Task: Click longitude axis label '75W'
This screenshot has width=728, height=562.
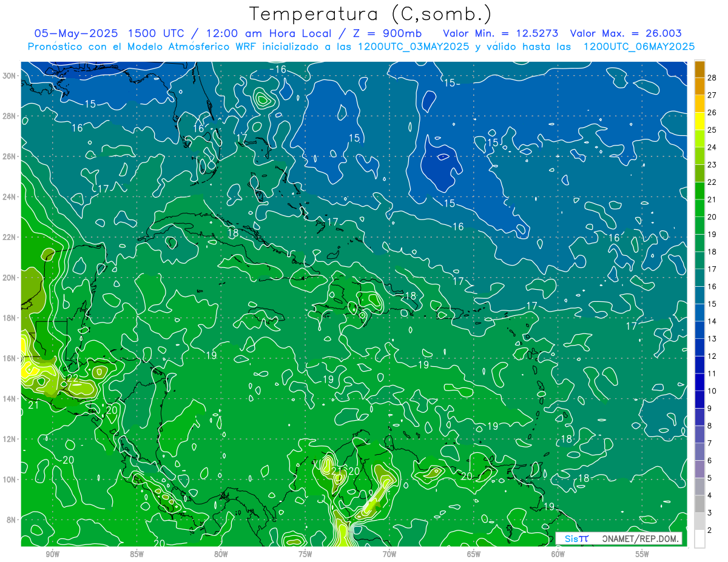Action: (305, 555)
